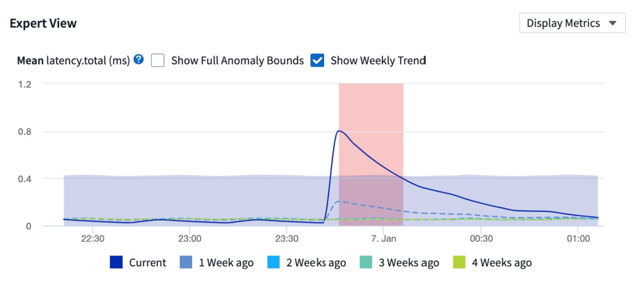Click the latency peak on Current line
Image resolution: width=644 pixels, height=299 pixels.
[x=339, y=131]
